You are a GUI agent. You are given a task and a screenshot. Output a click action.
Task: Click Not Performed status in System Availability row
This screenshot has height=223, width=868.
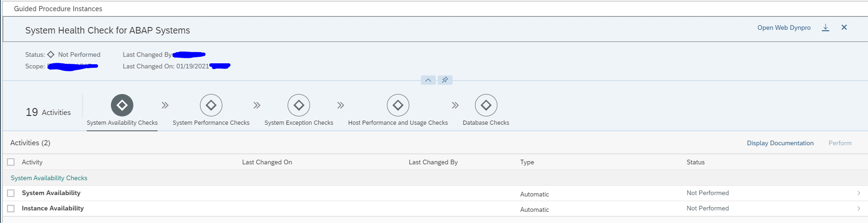click(708, 193)
